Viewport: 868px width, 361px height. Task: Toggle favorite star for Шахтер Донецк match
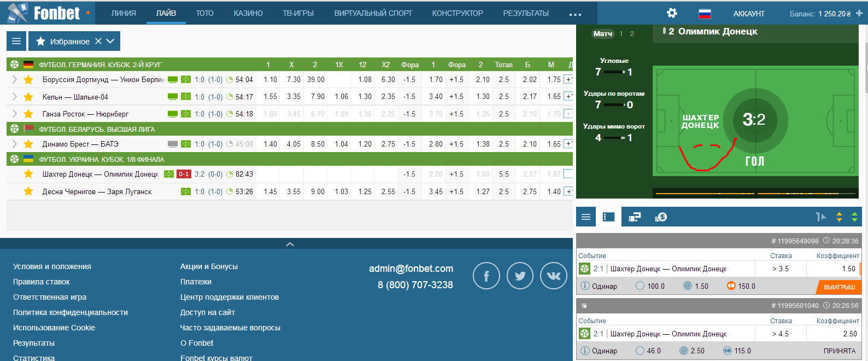click(28, 174)
